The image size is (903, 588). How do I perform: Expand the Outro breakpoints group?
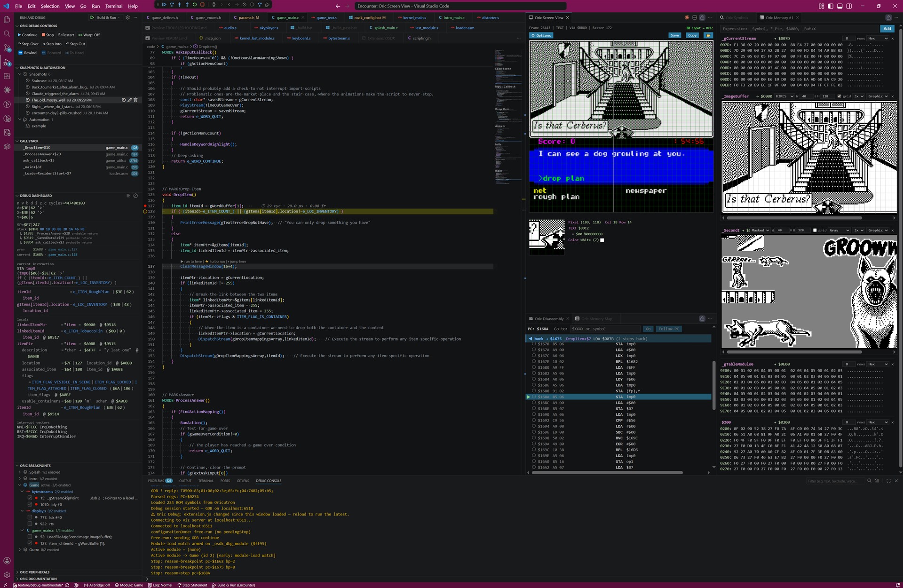point(20,549)
